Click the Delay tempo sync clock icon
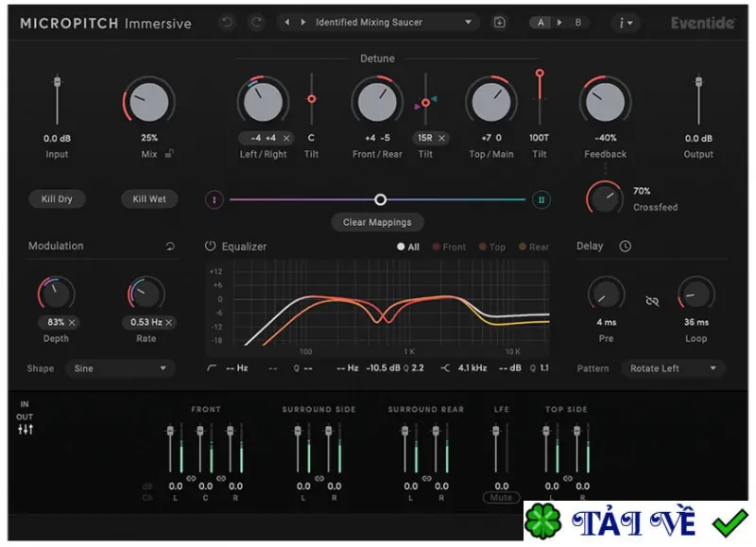 pos(625,247)
